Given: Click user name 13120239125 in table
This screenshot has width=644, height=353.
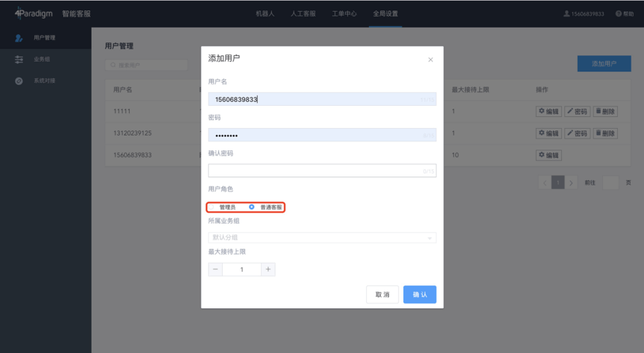Looking at the screenshot, I should (x=132, y=133).
